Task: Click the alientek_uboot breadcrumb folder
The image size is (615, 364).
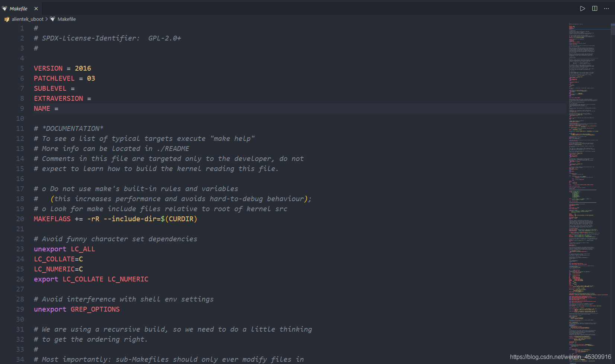Action: pyautogui.click(x=28, y=19)
